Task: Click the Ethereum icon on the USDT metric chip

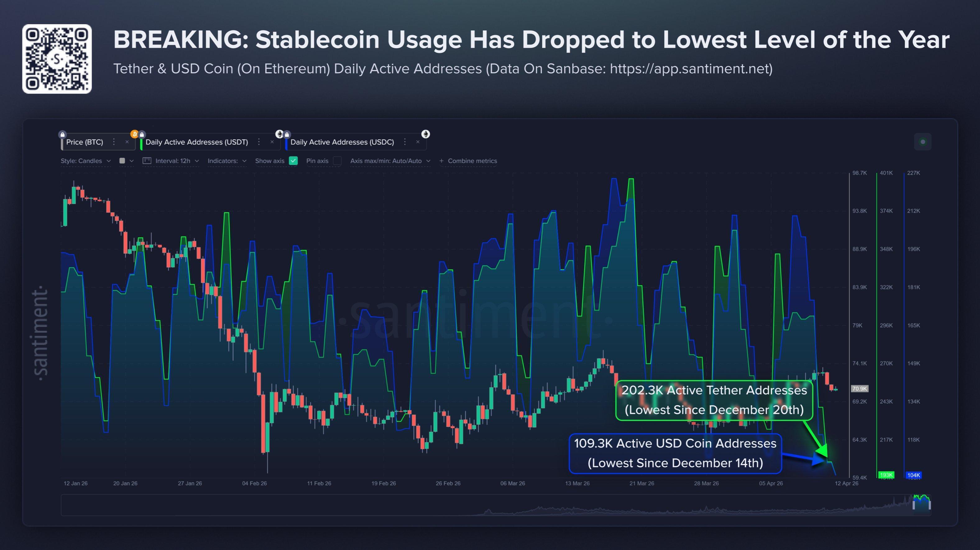Action: [x=279, y=134]
